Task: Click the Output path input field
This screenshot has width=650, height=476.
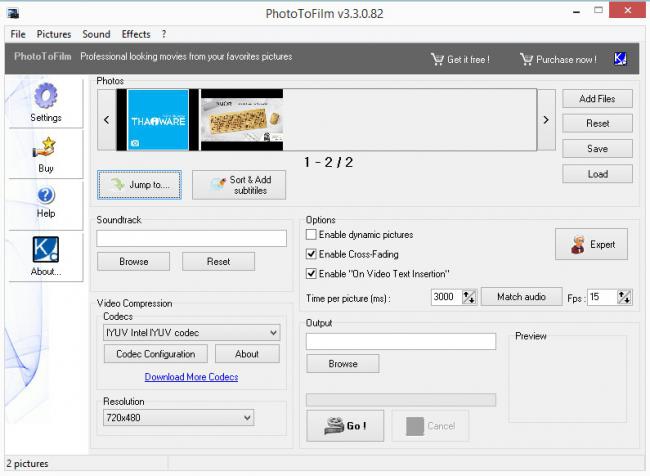Action: coord(401,342)
